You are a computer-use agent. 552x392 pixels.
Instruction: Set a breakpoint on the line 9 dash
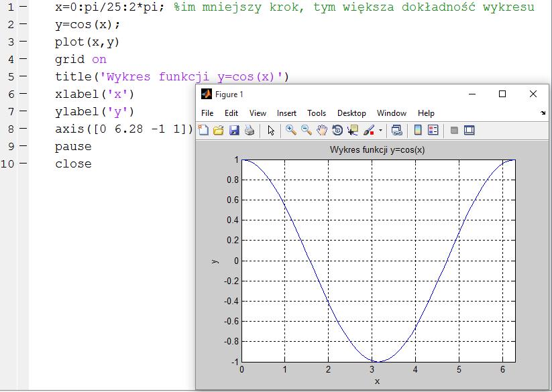pyautogui.click(x=23, y=146)
